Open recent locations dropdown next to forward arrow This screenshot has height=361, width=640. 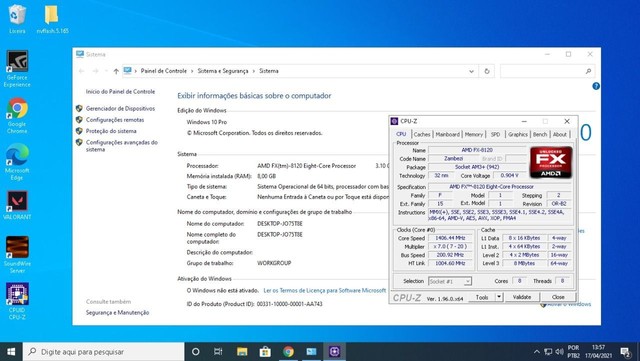(x=106, y=71)
